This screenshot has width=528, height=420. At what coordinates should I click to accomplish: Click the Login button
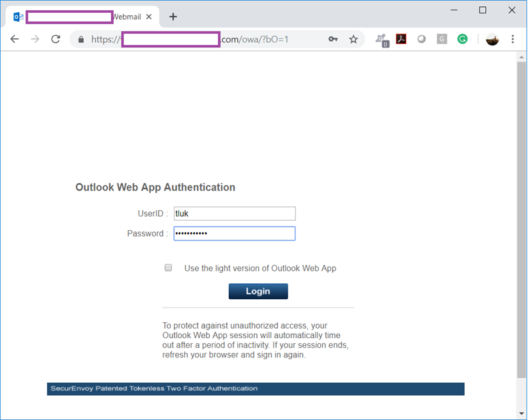click(x=258, y=291)
